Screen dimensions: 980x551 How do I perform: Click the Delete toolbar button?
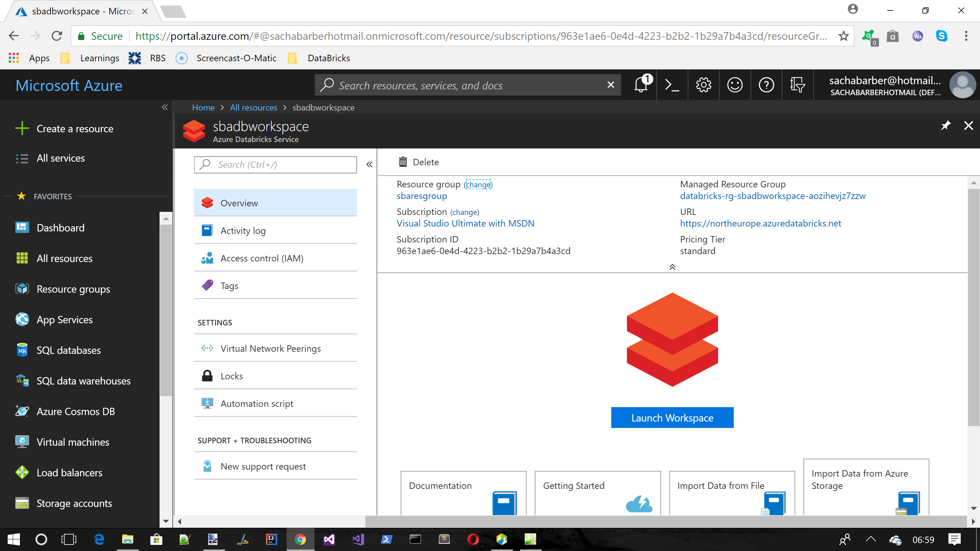pyautogui.click(x=418, y=162)
